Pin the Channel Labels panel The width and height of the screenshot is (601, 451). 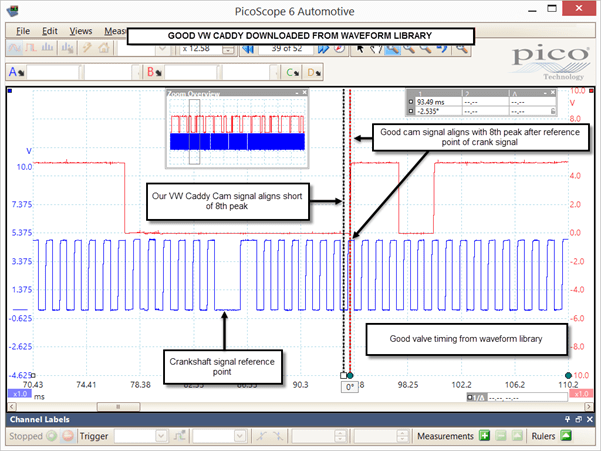[567, 419]
